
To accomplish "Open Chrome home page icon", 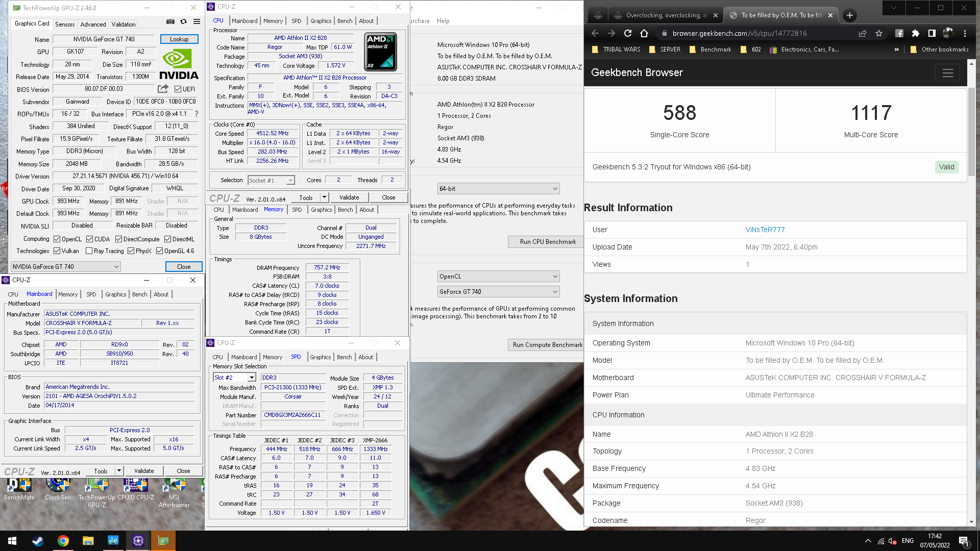I will 644,33.
